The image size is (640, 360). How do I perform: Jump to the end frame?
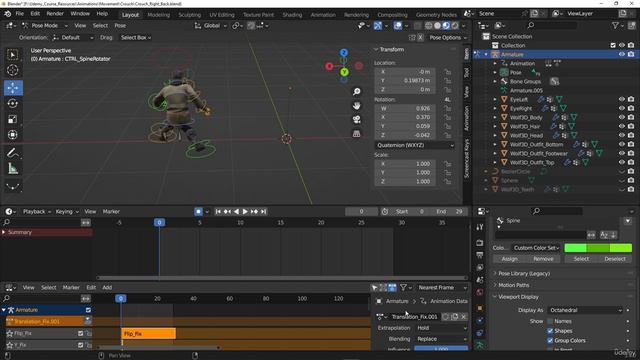(x=264, y=211)
